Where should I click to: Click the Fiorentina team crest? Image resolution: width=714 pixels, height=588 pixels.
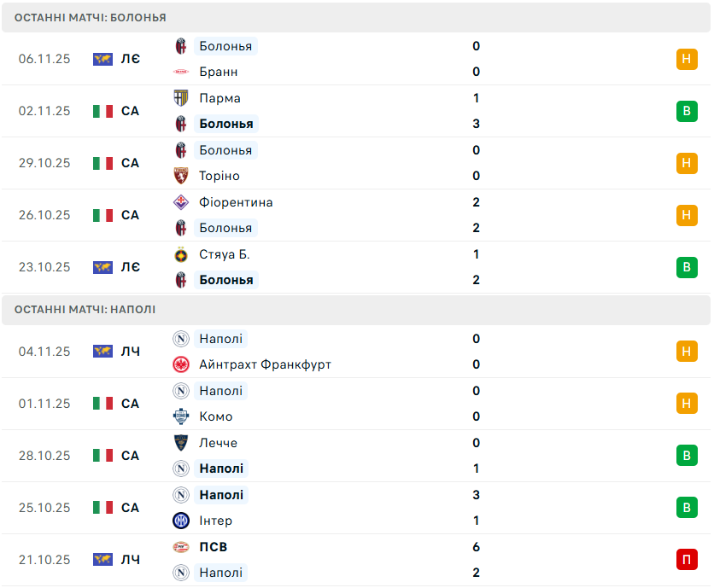tap(181, 202)
